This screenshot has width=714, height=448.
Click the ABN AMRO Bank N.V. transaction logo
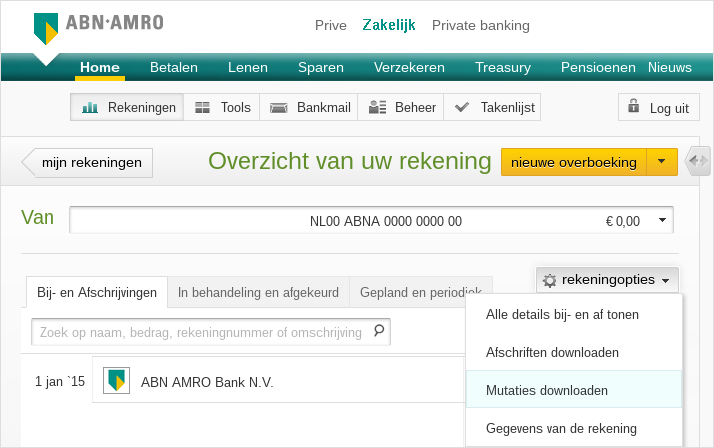(117, 380)
